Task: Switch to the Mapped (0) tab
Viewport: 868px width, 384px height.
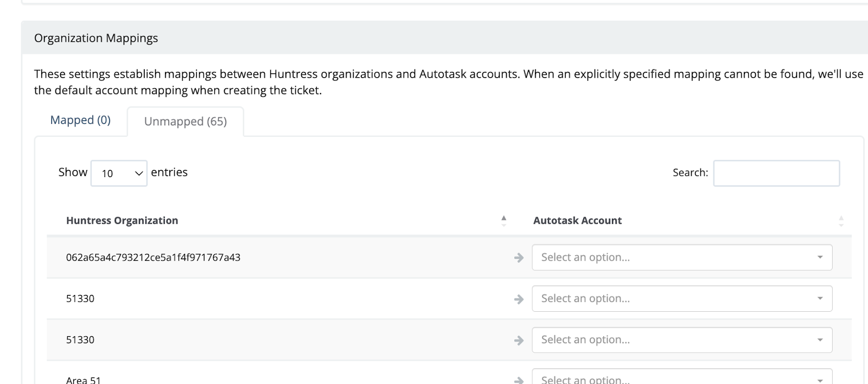Action: click(x=80, y=120)
